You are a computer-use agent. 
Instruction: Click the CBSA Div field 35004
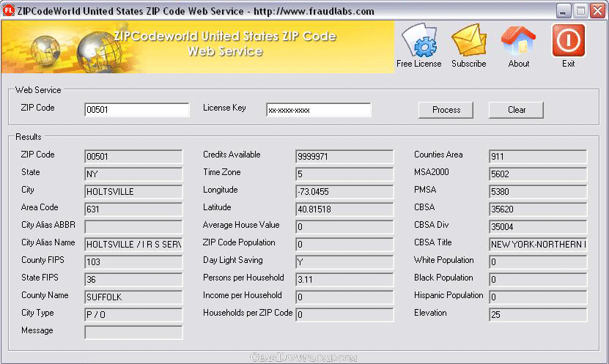(538, 226)
